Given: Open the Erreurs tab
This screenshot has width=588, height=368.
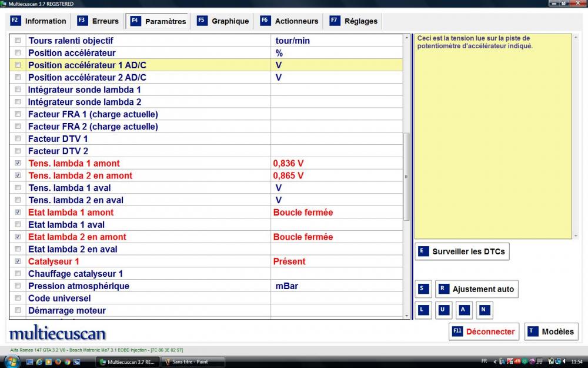Looking at the screenshot, I should [98, 21].
